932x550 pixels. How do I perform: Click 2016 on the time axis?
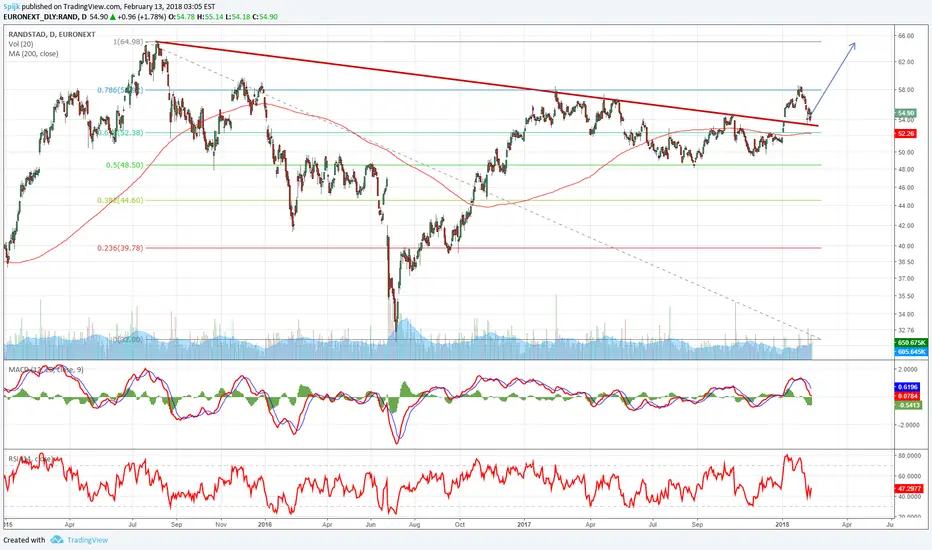[265, 524]
